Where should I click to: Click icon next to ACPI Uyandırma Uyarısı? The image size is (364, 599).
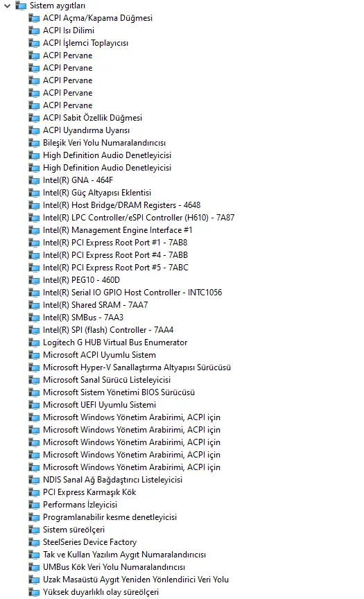[35, 130]
